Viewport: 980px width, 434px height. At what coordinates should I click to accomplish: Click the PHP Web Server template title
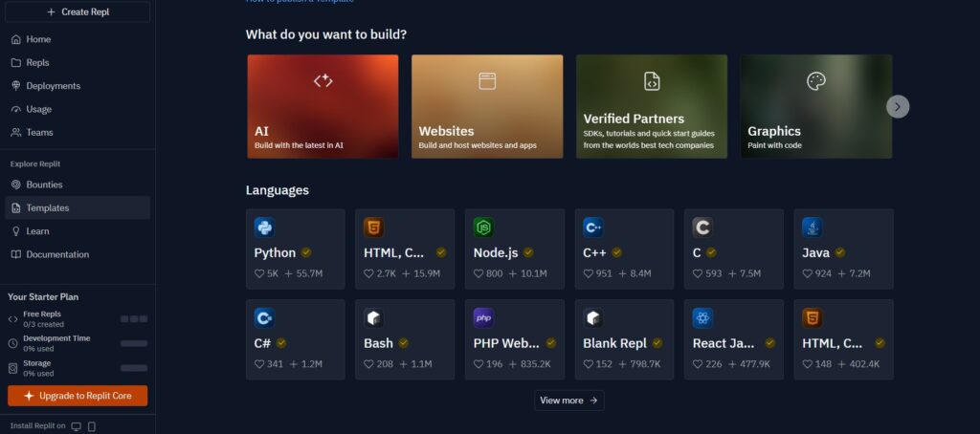(506, 343)
